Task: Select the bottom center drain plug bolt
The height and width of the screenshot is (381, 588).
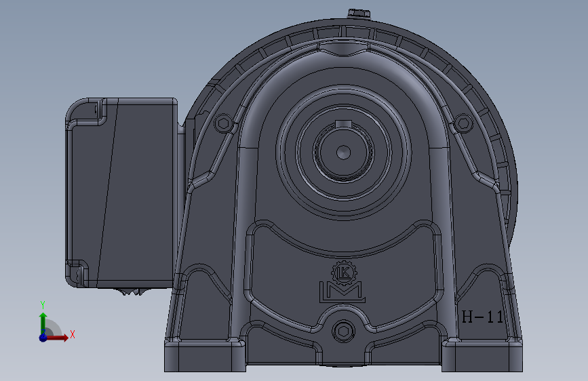Action: click(343, 331)
